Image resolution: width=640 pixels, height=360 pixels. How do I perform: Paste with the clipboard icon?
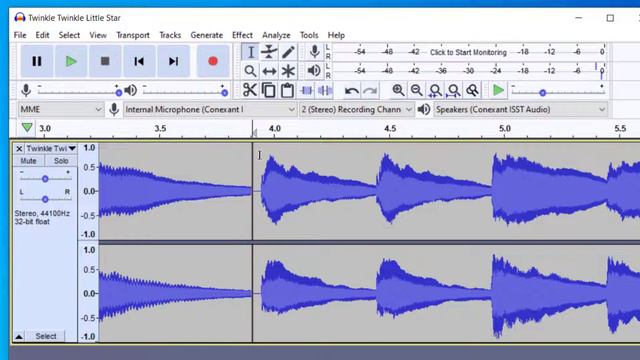point(287,90)
